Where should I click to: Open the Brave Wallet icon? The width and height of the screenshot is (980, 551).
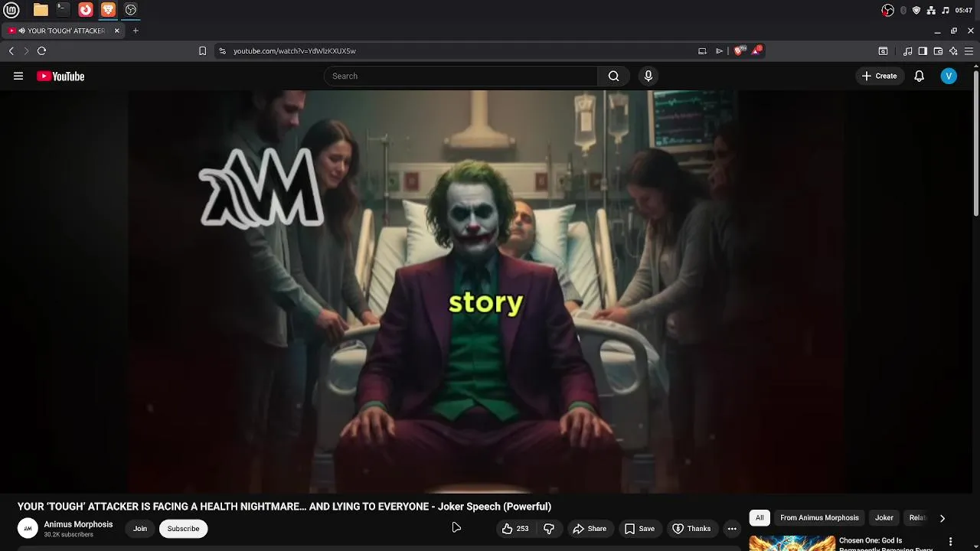938,51
